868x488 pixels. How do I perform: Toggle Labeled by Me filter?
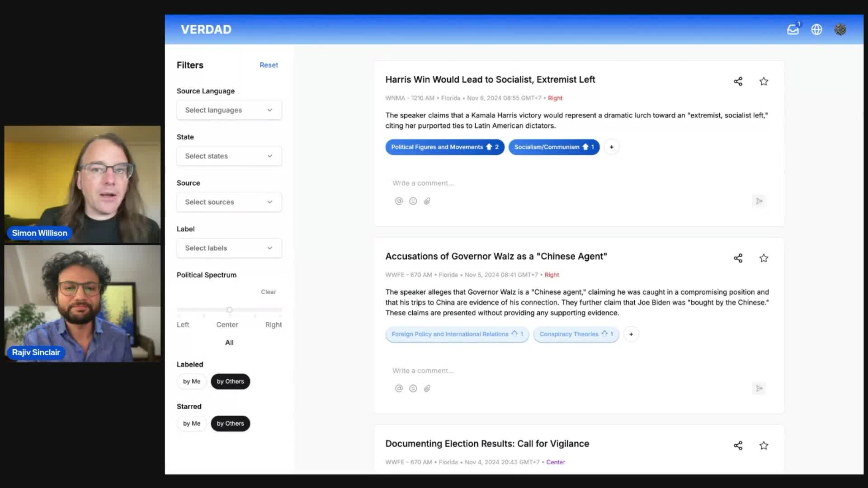click(x=192, y=381)
